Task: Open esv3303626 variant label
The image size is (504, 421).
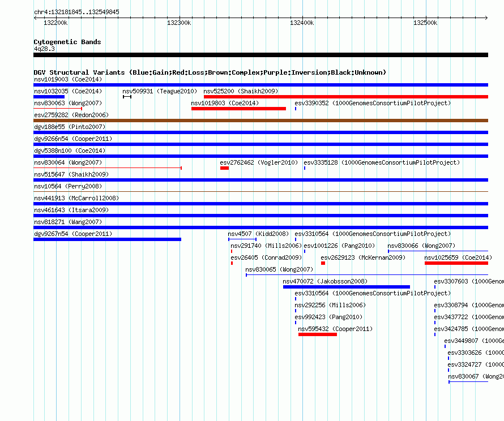Action: click(476, 353)
